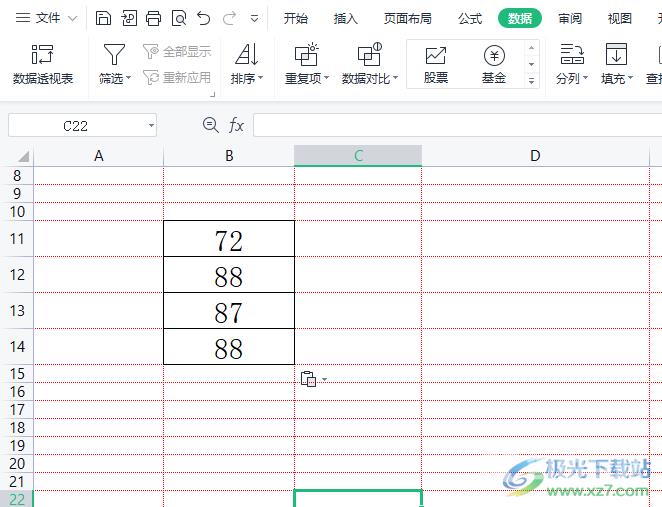Select column C header
This screenshot has width=662, height=507.
coord(358,156)
